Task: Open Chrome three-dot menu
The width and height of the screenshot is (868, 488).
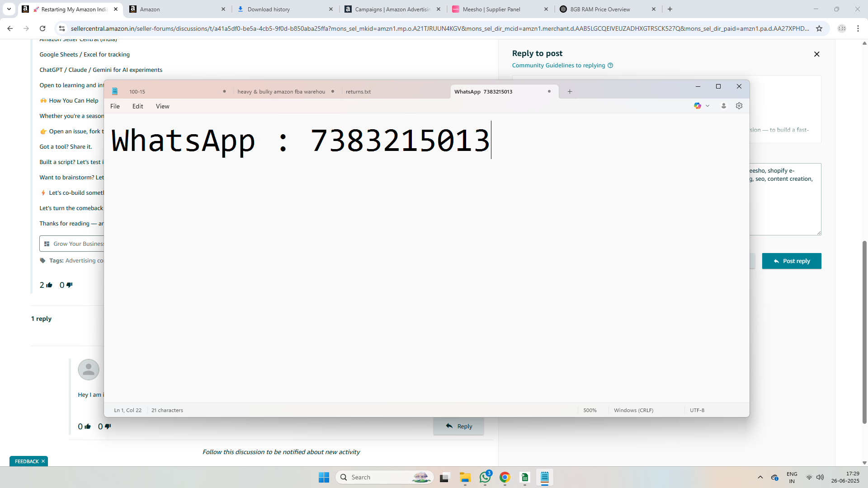Action: 858,28
